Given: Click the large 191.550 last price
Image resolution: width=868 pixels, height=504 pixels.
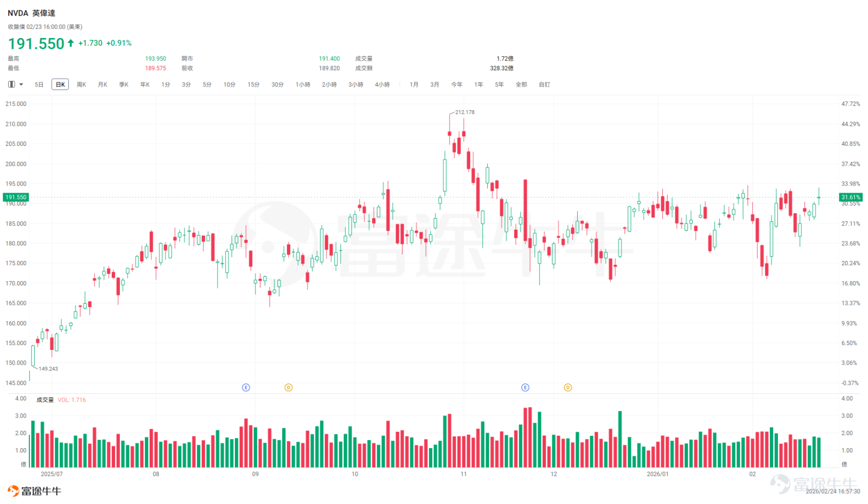Looking at the screenshot, I should [x=36, y=43].
